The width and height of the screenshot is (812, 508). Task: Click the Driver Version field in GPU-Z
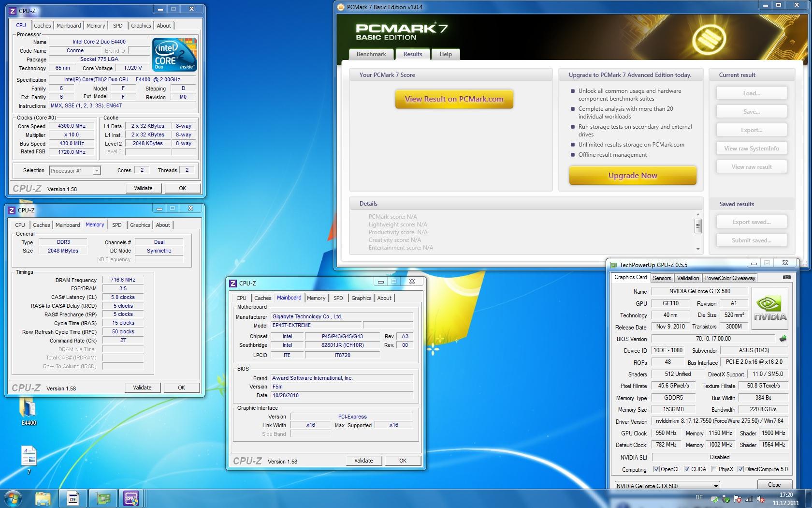coord(720,421)
